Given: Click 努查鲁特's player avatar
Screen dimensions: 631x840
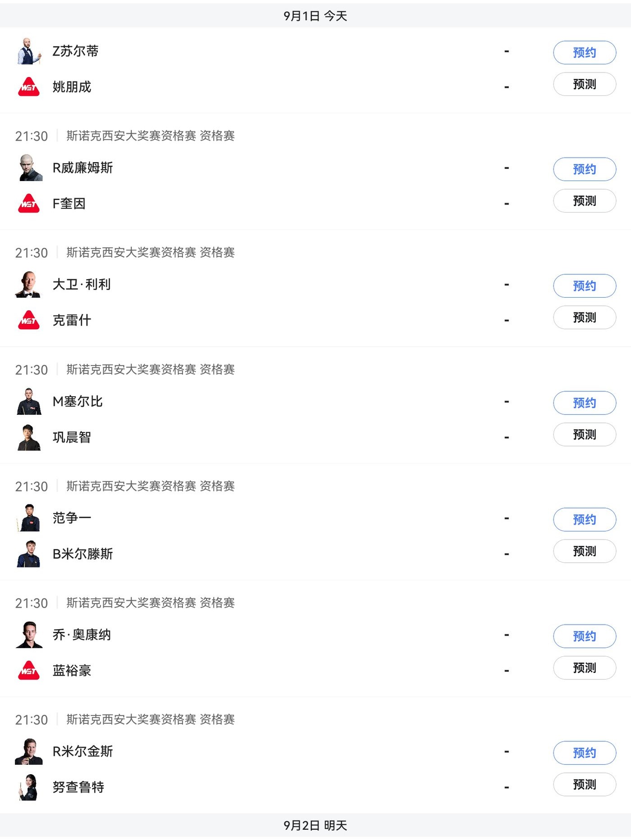Looking at the screenshot, I should point(29,787).
